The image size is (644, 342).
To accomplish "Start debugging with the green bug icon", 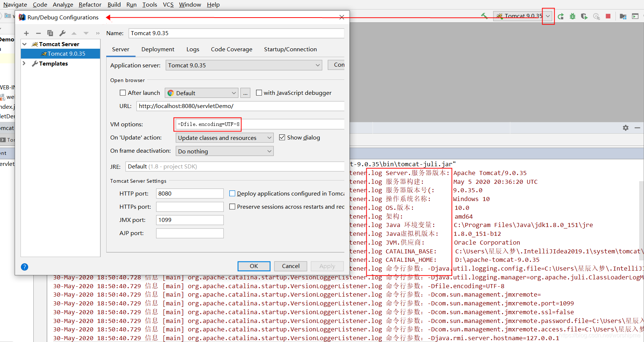I will coord(573,16).
